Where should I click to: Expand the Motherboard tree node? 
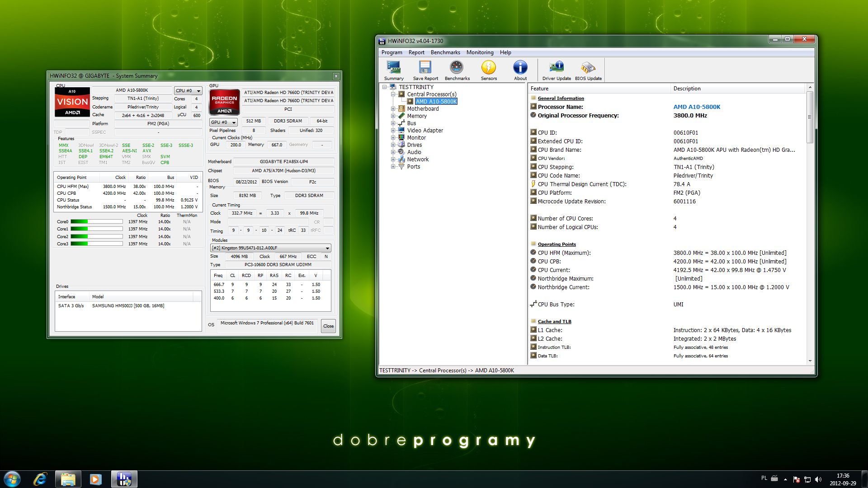[393, 109]
